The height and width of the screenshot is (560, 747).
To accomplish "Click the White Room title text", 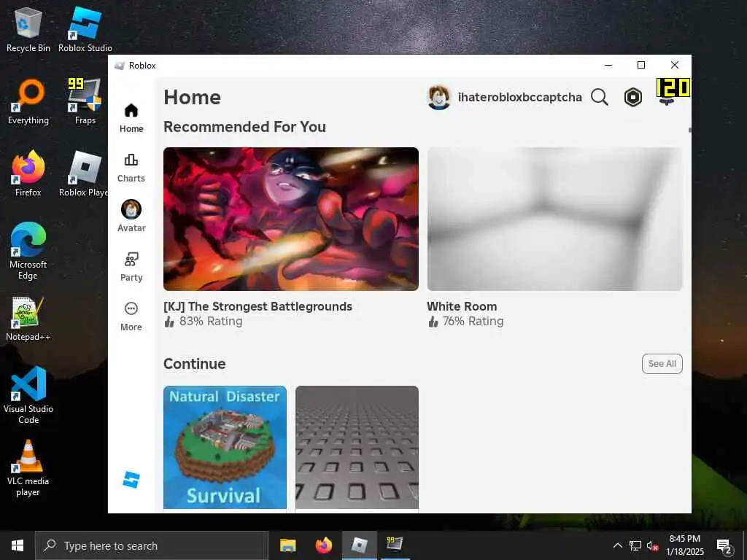I will [462, 306].
